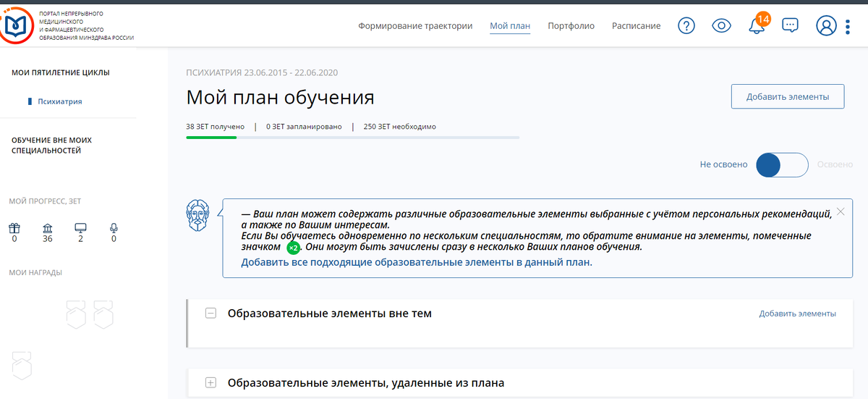The height and width of the screenshot is (399, 868).
Task: Click Добавить элементы link in section
Action: [x=798, y=314]
